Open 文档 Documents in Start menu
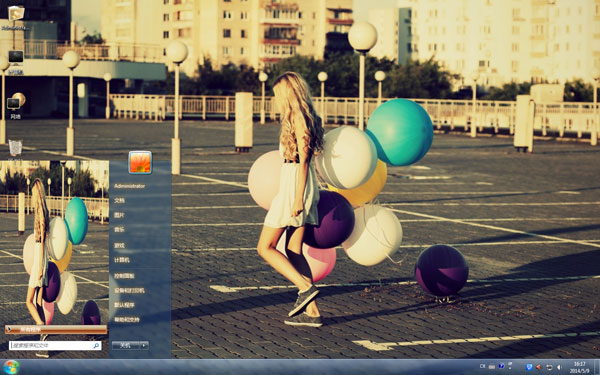Screen dimensions: 600x375 coord(119,201)
